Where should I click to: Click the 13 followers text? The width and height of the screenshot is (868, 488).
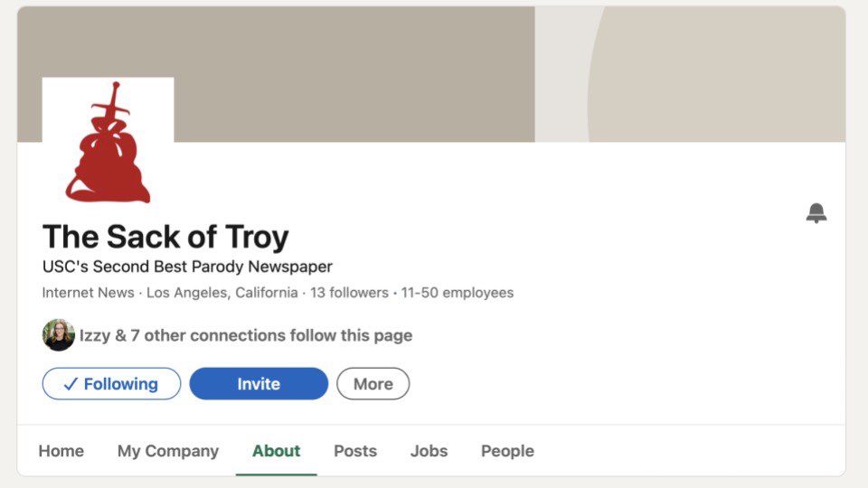tap(350, 293)
